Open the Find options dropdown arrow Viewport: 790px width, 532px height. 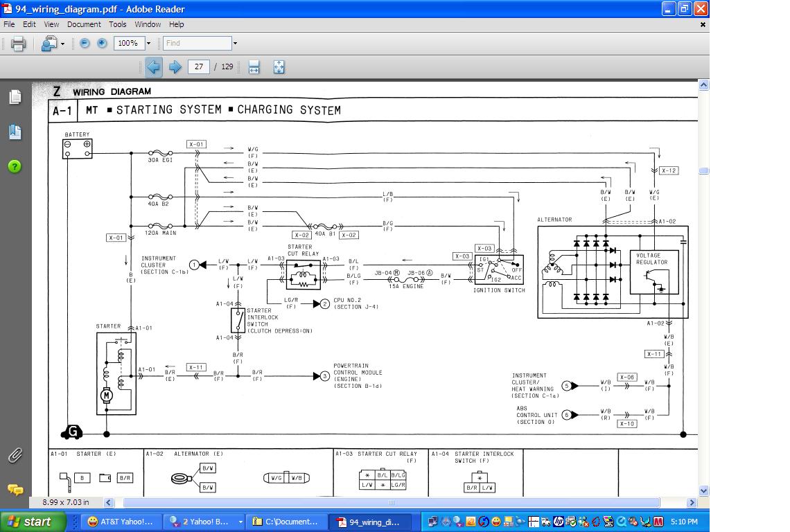235,43
